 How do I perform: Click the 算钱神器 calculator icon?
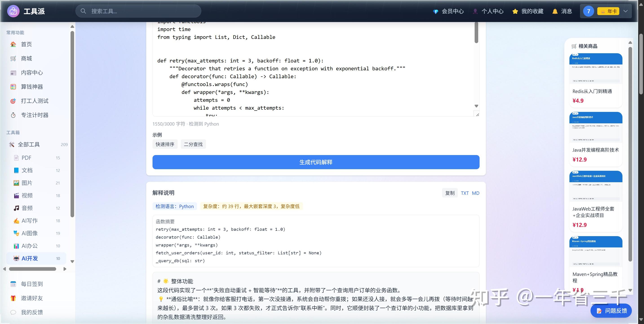[13, 87]
